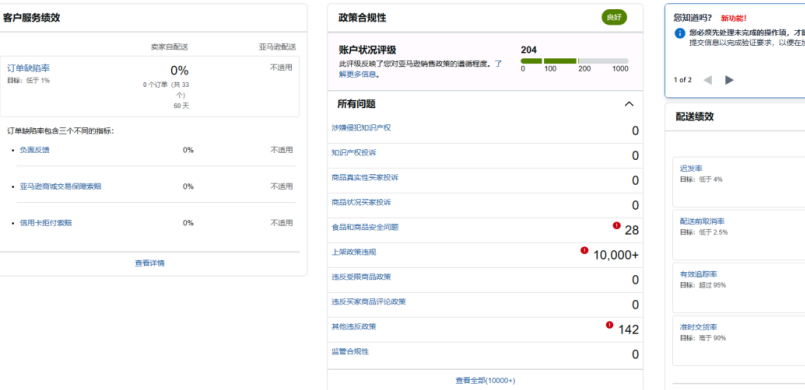Open the 迟发率 shipping metric
Image resolution: width=805 pixels, height=390 pixels.
coord(691,168)
